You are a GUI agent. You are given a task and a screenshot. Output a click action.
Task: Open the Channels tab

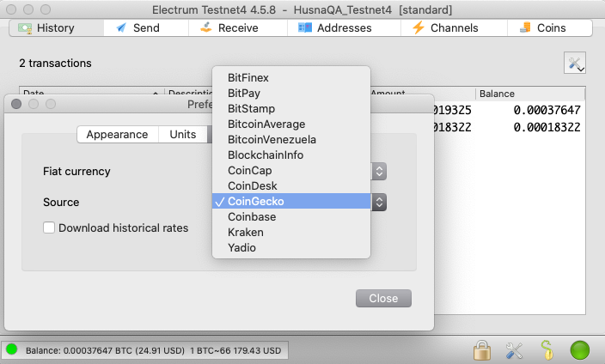[x=454, y=28]
